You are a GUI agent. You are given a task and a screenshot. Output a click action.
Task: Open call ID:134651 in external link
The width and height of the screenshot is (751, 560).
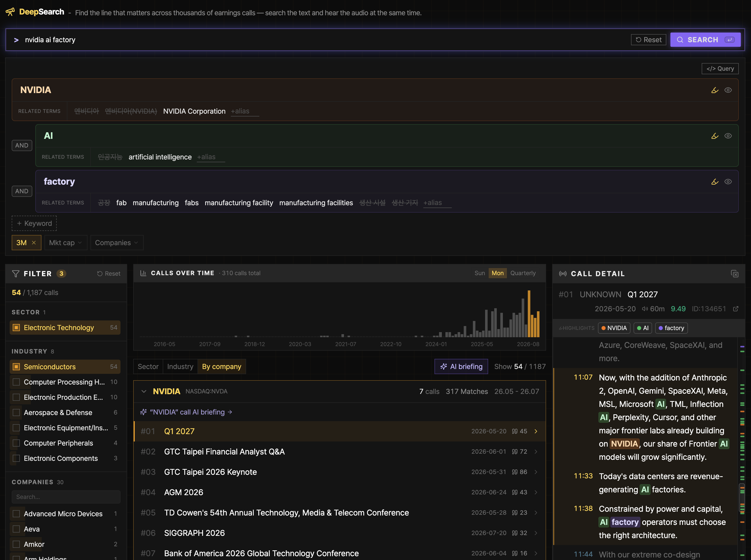(736, 309)
